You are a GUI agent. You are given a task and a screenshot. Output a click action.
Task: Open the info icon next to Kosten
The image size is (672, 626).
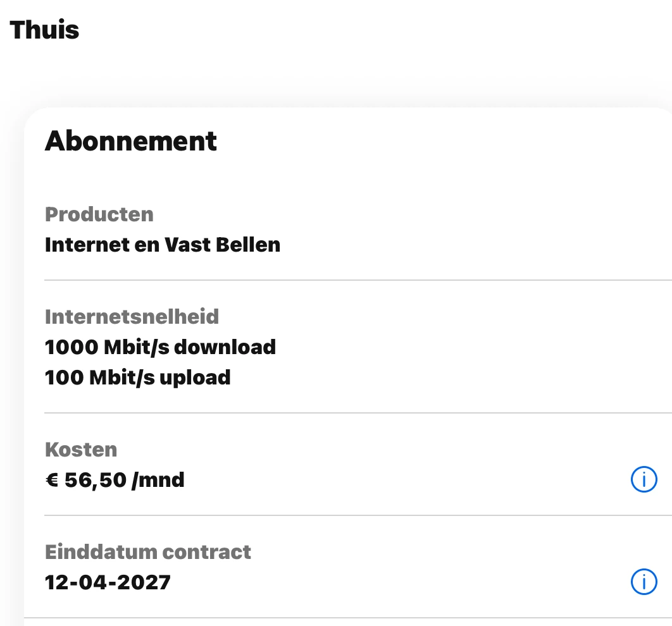[644, 481]
